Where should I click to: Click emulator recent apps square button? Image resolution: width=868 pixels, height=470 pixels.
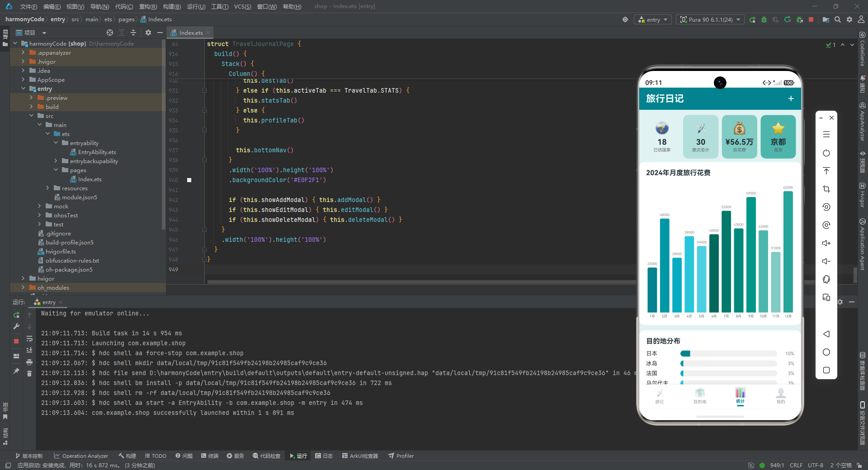pyautogui.click(x=826, y=370)
